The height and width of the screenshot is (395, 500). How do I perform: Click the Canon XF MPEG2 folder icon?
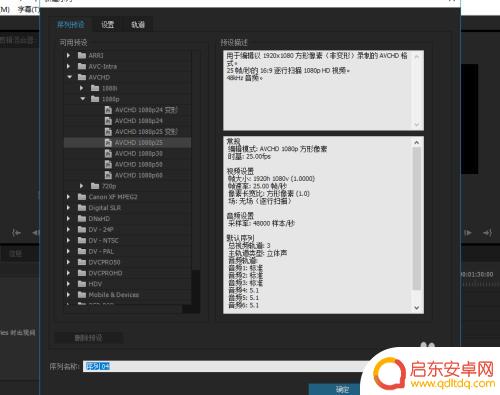pos(82,197)
